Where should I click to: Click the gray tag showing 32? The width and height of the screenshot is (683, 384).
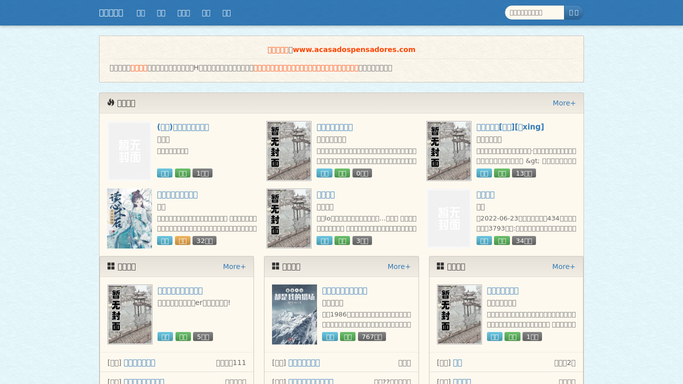(x=204, y=241)
